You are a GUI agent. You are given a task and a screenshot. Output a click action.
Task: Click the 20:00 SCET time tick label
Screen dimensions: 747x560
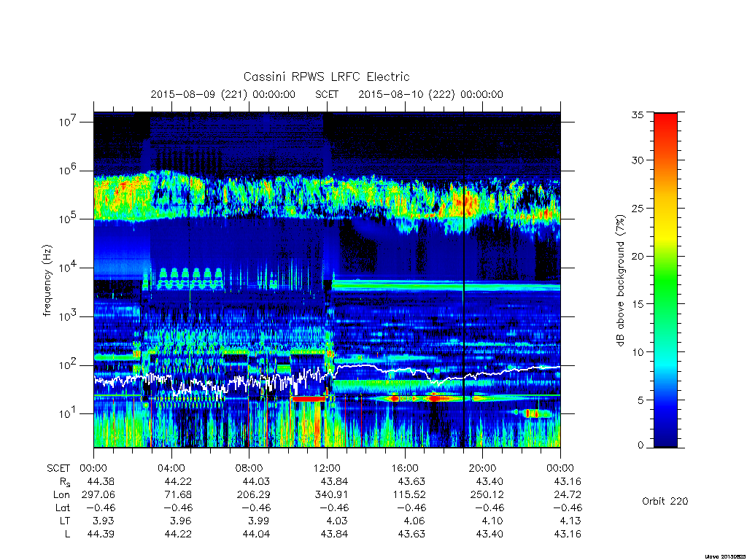[x=483, y=468]
